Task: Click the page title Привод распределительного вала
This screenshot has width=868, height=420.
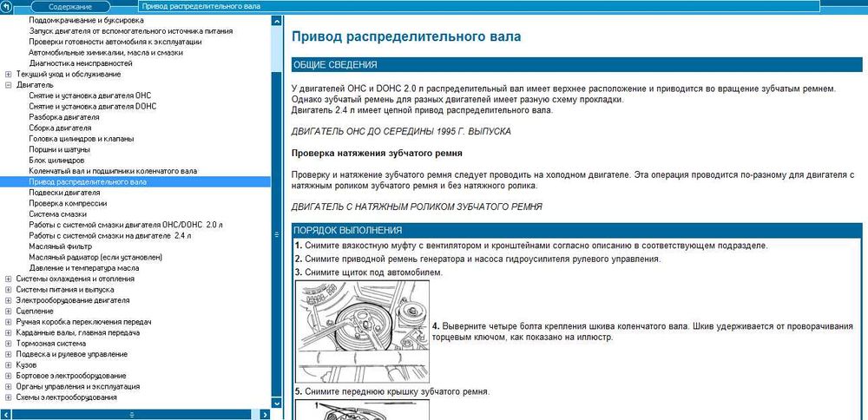Action: pos(405,36)
